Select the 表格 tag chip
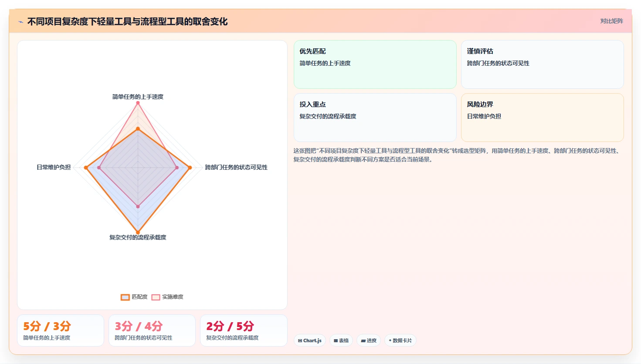Screen dimensions: 641x364 point(341,340)
